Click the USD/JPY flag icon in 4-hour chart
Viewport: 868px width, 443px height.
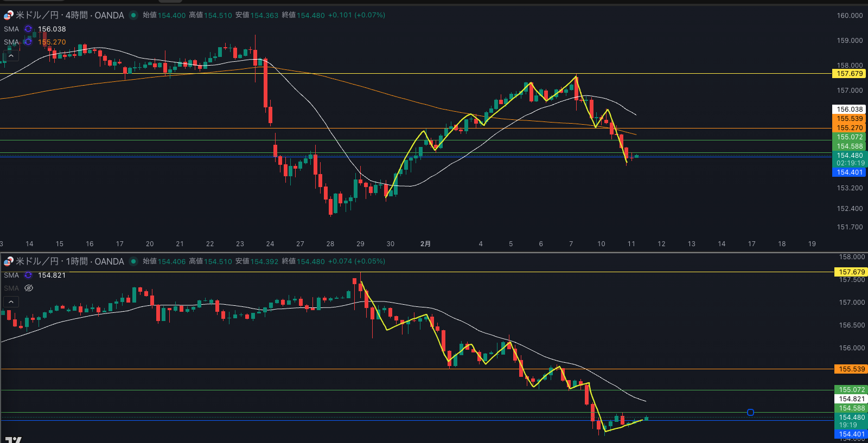[x=8, y=15]
